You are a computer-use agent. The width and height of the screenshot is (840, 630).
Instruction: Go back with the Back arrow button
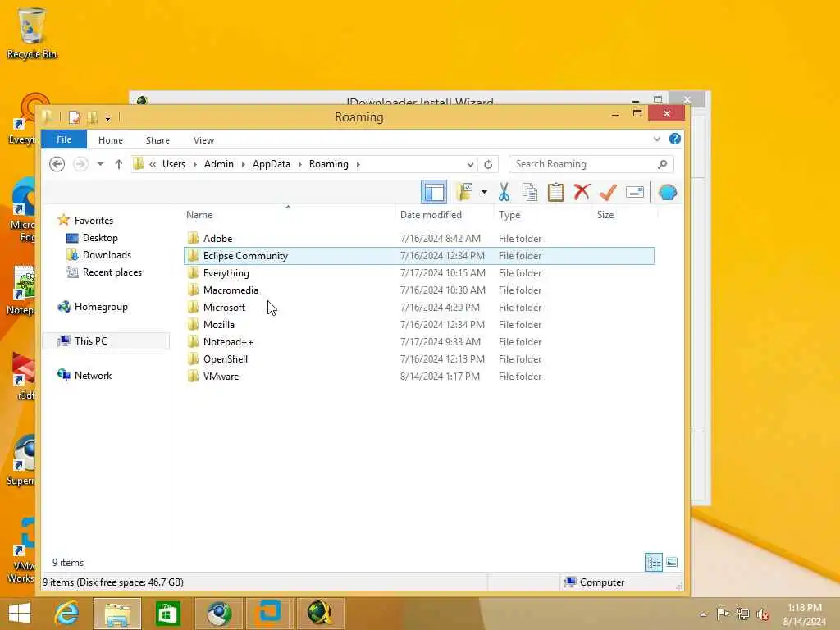57,164
